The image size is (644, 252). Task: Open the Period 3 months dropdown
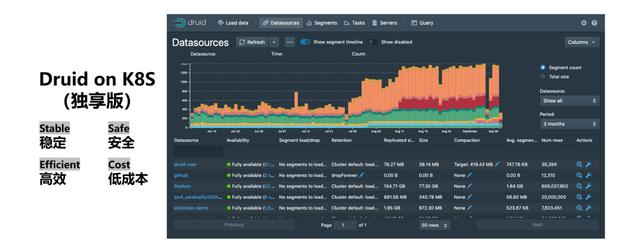(569, 124)
